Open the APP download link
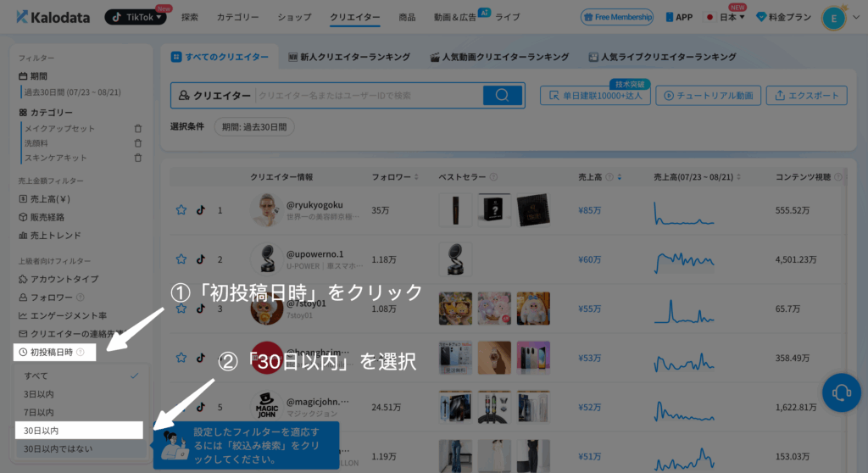The image size is (868, 473). coord(679,17)
